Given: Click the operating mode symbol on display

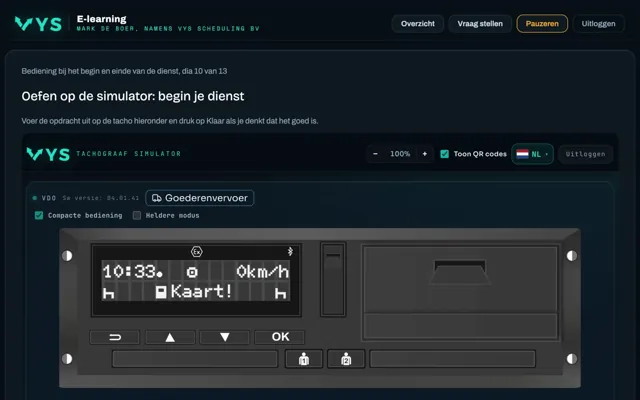Looking at the screenshot, I should (192, 272).
